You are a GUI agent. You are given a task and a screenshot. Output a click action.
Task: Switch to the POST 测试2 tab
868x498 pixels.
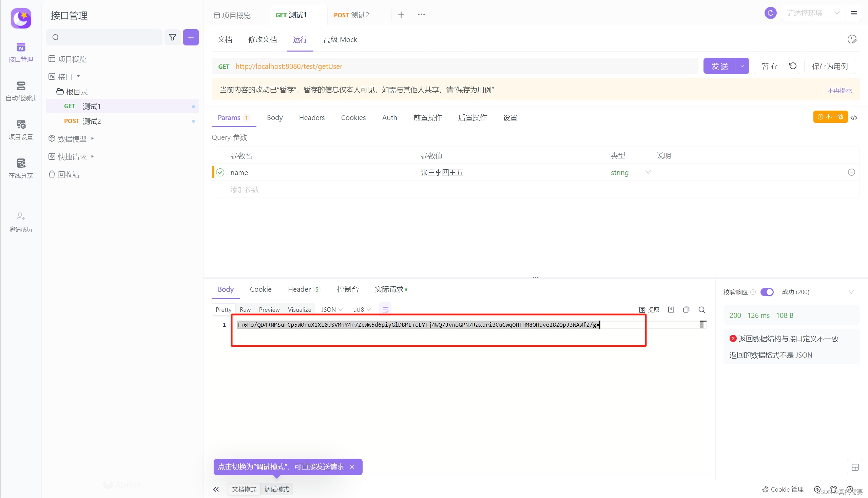[351, 15]
